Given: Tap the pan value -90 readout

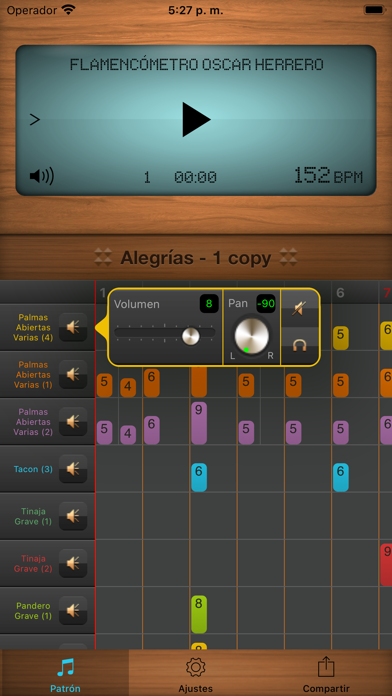Looking at the screenshot, I should 266,304.
